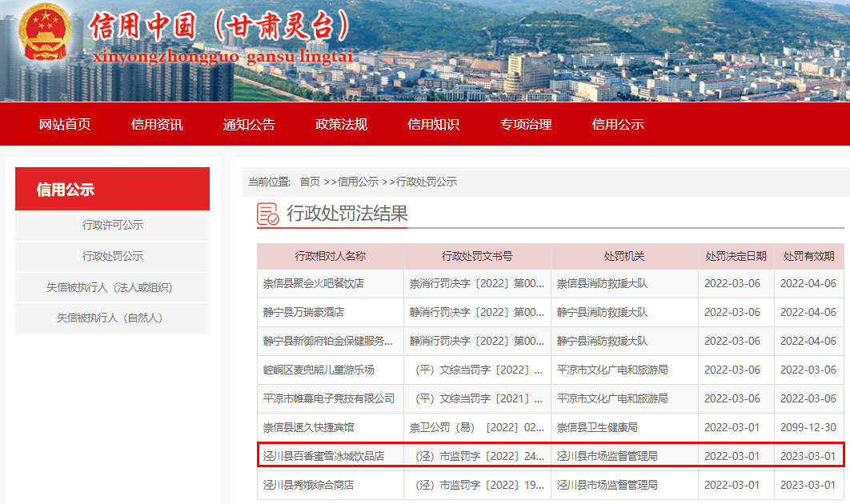Viewport: 850px width, 504px height.
Task: Open the 泾川县百香蜜雪冰城饮品店 row
Action: 324,456
